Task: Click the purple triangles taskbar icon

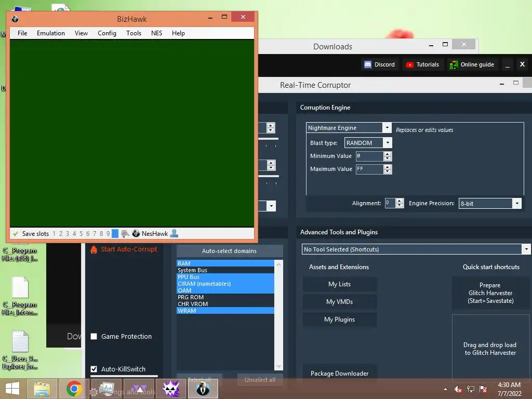Action: (x=139, y=389)
